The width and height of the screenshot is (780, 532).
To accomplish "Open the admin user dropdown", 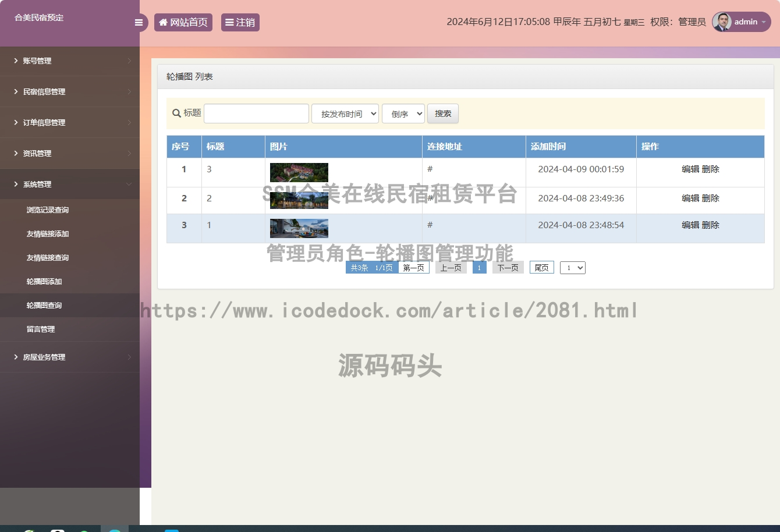I will coord(742,22).
